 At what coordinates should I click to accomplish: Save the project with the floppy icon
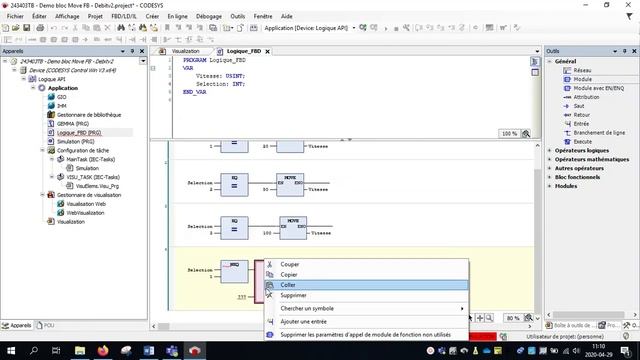[27, 28]
